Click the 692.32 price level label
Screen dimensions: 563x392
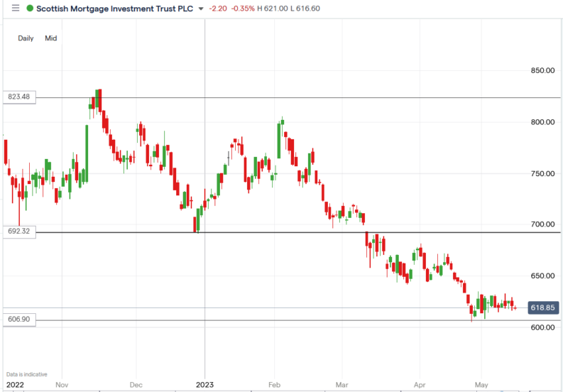click(19, 232)
